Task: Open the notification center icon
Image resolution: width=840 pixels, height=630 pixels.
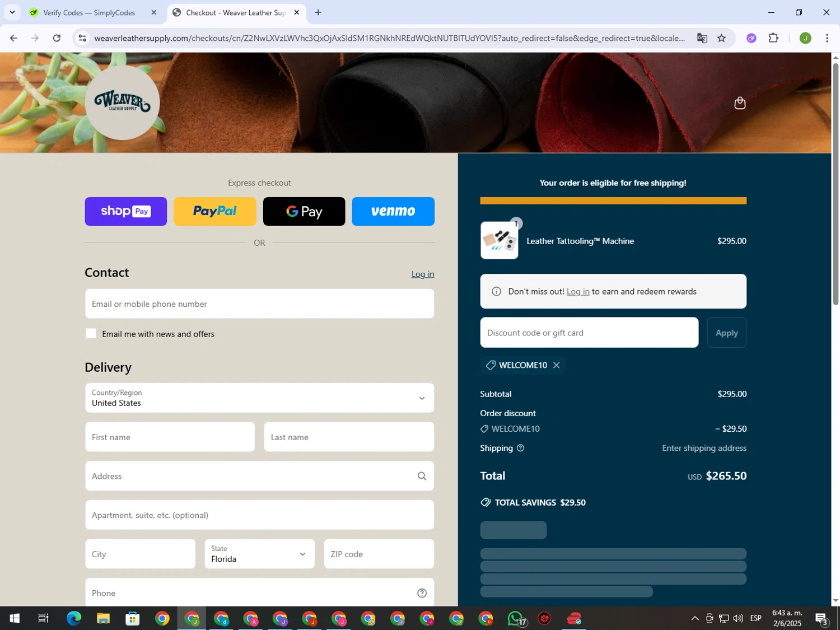Action: tap(822, 618)
